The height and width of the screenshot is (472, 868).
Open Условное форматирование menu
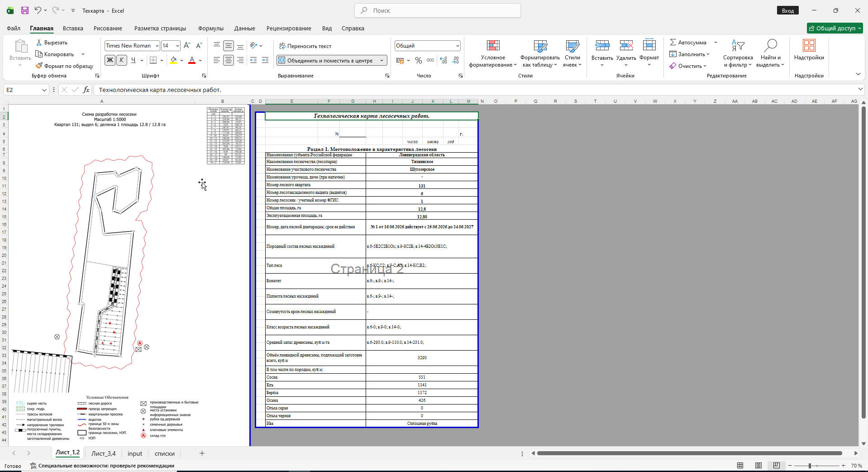coord(493,53)
